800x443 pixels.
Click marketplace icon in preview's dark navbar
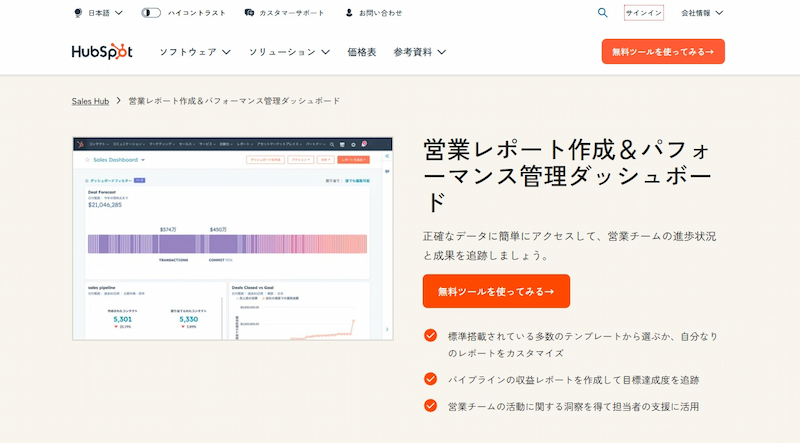(342, 144)
